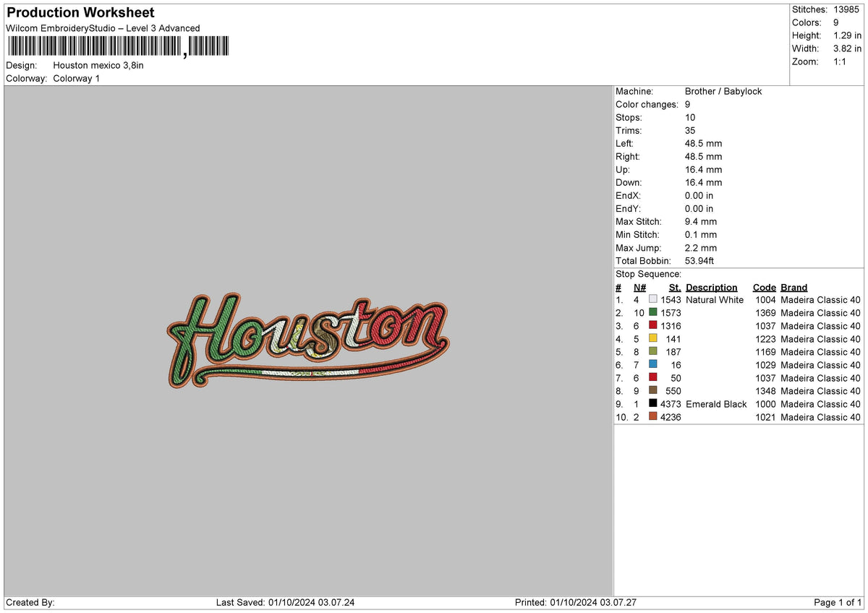Viewport: 868px width, 613px height.
Task: Click the Trims value 35
Action: tap(690, 130)
